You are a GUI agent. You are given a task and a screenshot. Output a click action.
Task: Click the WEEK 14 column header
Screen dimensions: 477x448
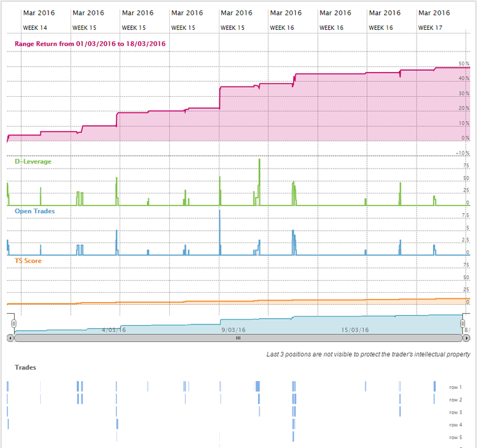point(34,28)
